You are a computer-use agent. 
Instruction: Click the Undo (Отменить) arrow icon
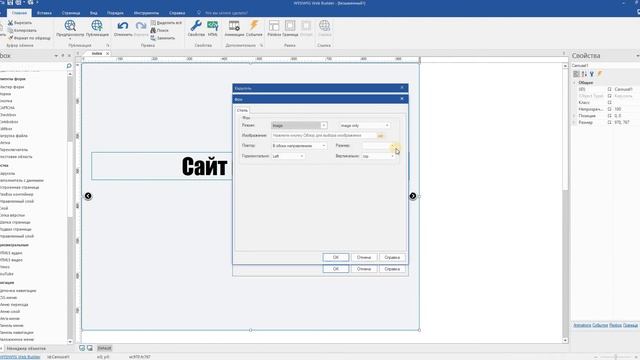click(x=122, y=26)
